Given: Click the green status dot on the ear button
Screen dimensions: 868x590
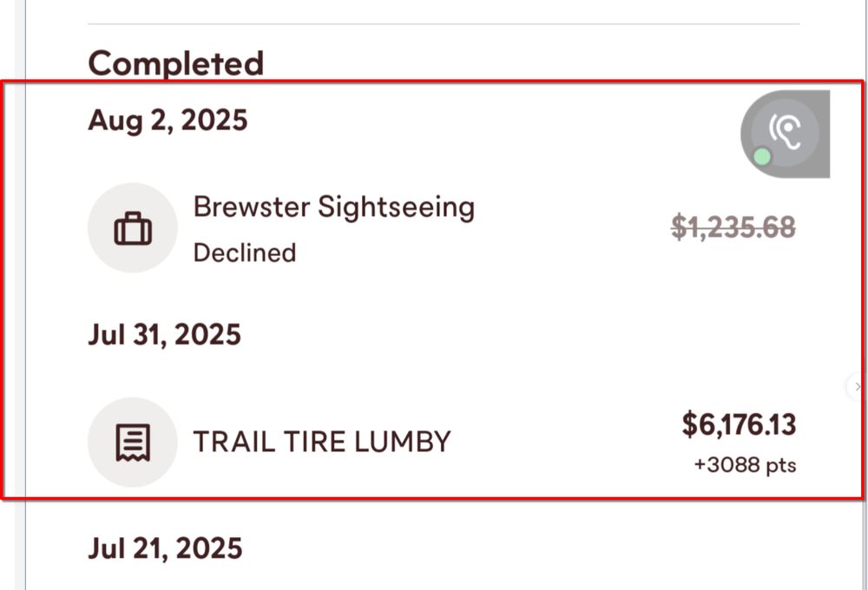Looking at the screenshot, I should point(762,157).
